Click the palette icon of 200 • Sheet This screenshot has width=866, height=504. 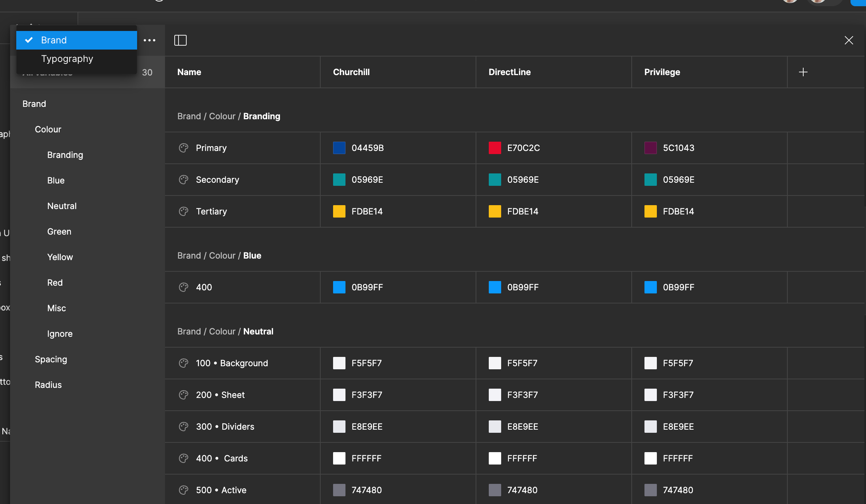point(184,395)
